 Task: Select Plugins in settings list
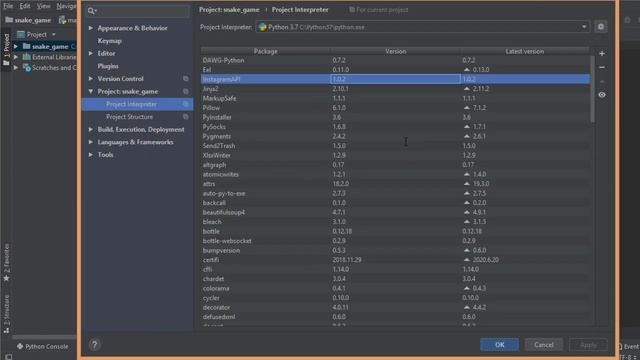pyautogui.click(x=108, y=66)
